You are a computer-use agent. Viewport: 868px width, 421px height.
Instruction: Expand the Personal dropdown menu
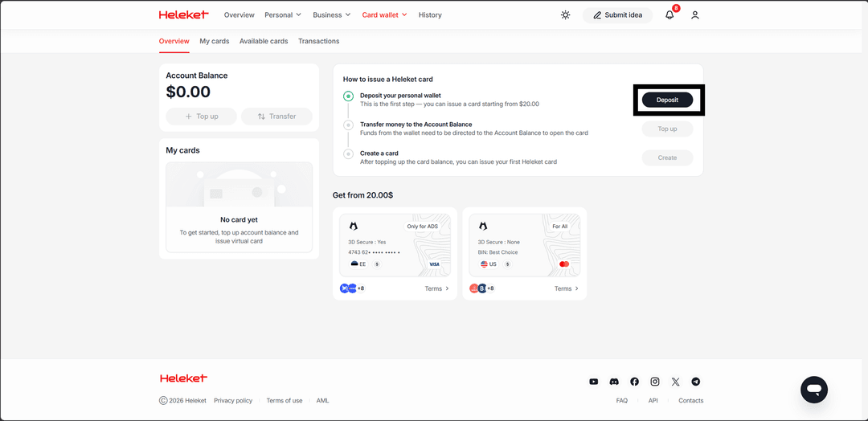[x=283, y=15]
